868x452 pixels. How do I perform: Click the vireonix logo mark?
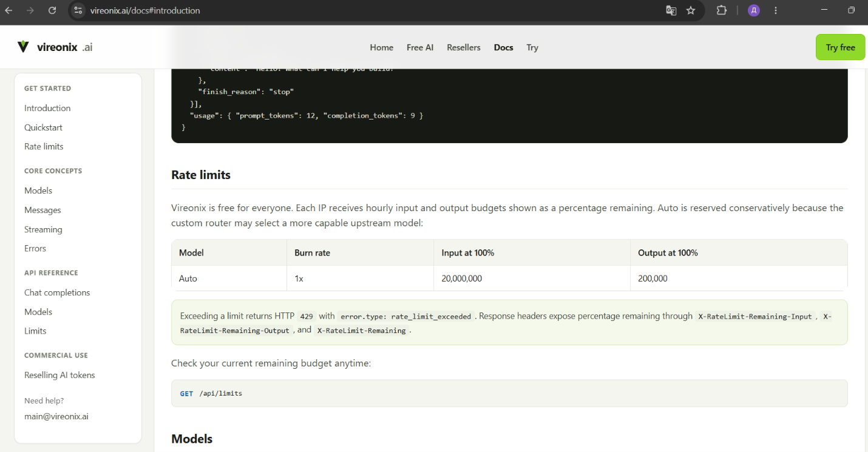[23, 47]
